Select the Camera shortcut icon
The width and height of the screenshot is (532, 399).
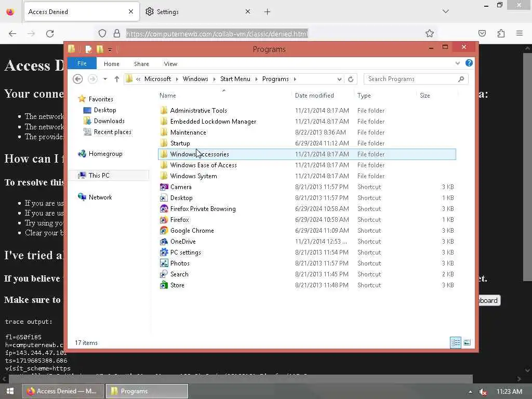pyautogui.click(x=164, y=187)
